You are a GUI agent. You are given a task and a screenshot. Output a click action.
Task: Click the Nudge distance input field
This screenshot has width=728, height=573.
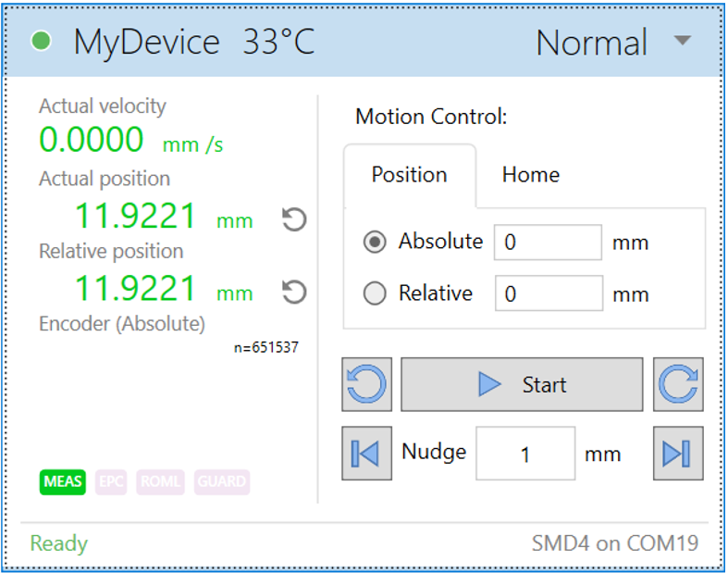pyautogui.click(x=525, y=454)
